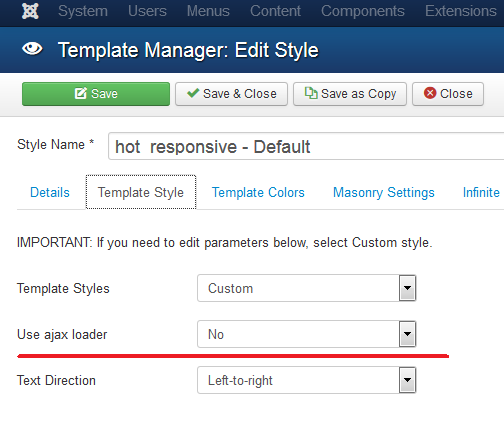Image resolution: width=504 pixels, height=422 pixels.
Task: Open the Content menu
Action: coord(275,11)
